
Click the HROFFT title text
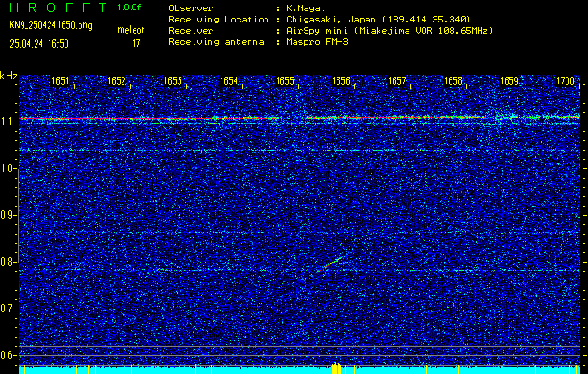pyautogui.click(x=59, y=7)
